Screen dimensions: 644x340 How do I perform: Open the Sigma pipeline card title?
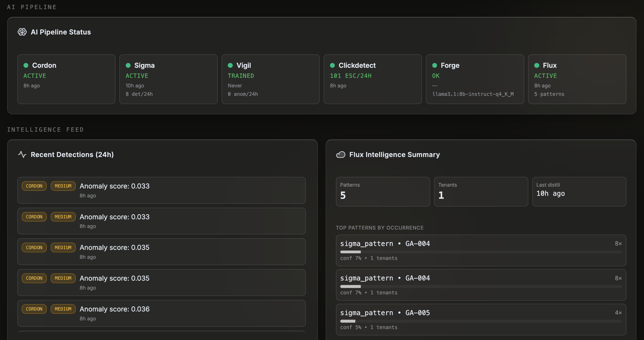(x=144, y=65)
